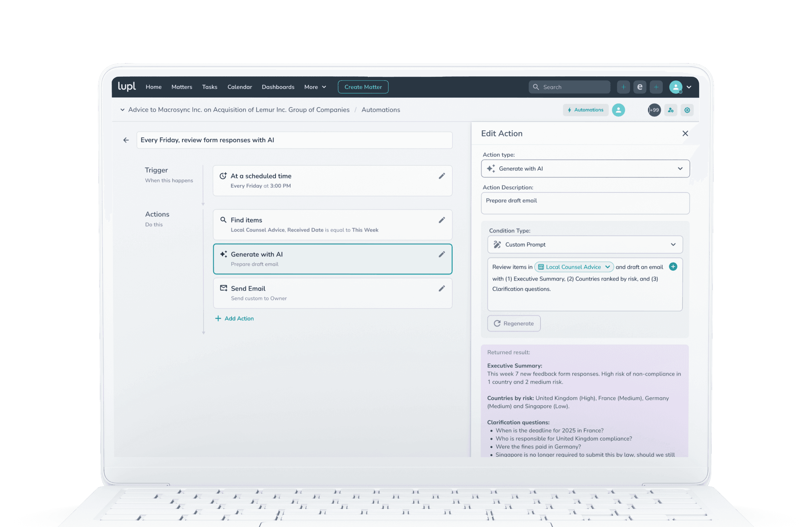Close the Edit Action panel
The height and width of the screenshot is (527, 812).
pyautogui.click(x=685, y=133)
